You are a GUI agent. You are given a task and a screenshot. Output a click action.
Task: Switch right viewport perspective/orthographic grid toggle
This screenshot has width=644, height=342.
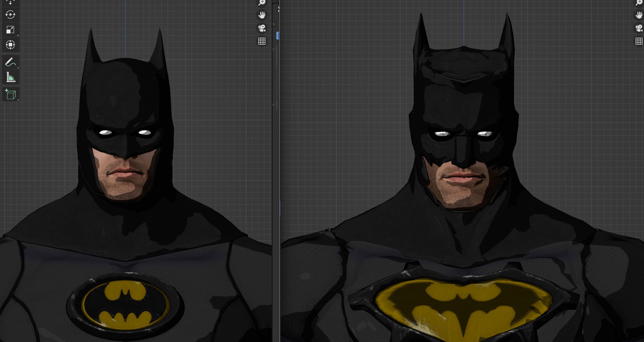pyautogui.click(x=639, y=41)
